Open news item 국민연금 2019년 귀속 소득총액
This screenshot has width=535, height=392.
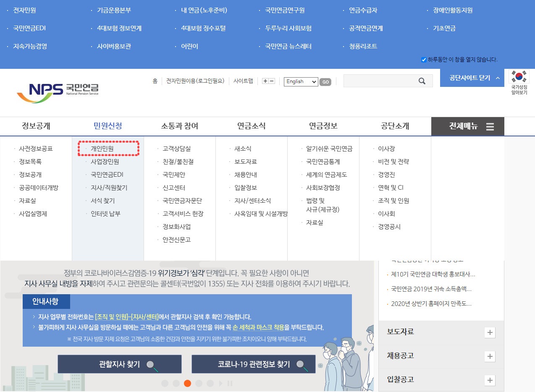coord(431,289)
